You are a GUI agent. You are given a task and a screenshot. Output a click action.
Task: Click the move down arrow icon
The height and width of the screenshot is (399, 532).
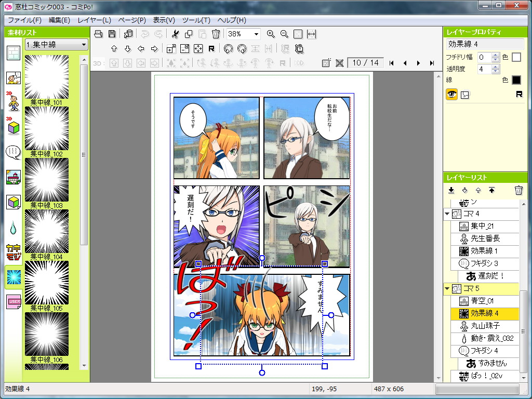click(128, 48)
